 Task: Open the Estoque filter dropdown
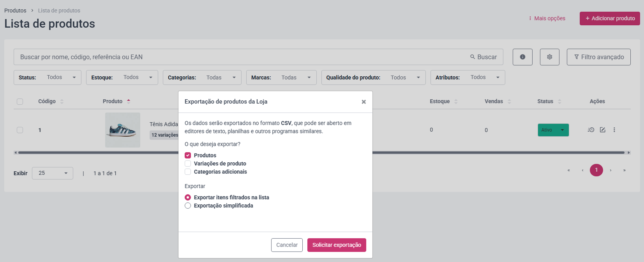pos(122,77)
